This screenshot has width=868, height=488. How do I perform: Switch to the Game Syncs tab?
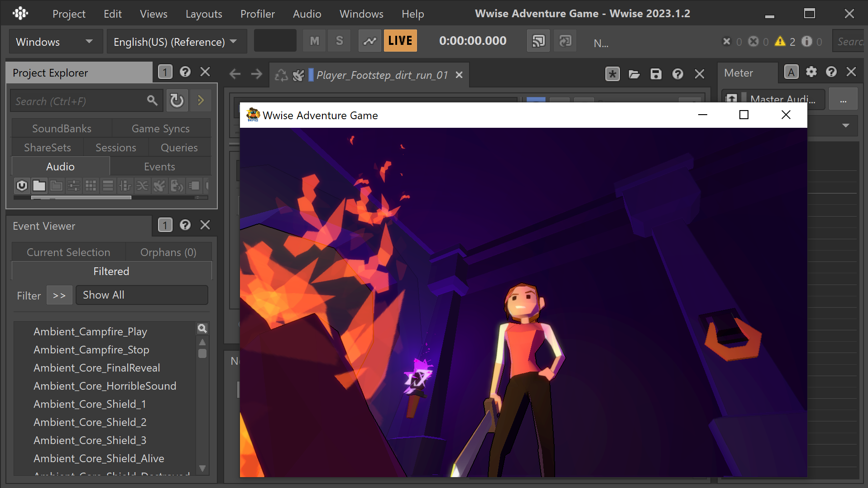click(161, 129)
